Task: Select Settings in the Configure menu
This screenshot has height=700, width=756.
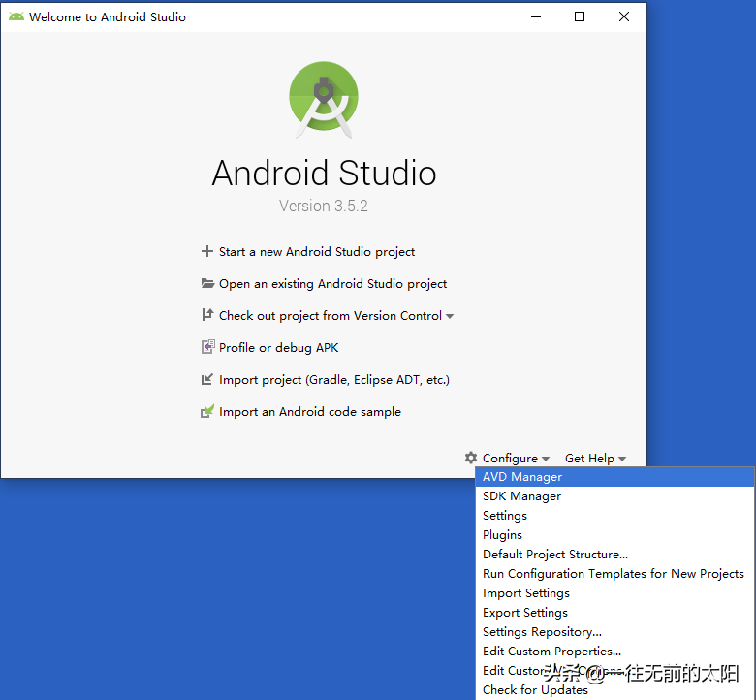Action: click(x=614, y=515)
